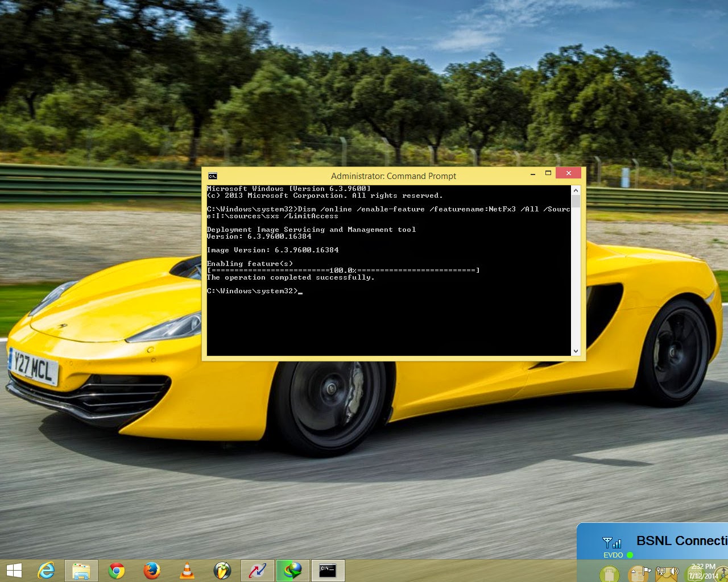Maximize the Command Prompt window

548,173
